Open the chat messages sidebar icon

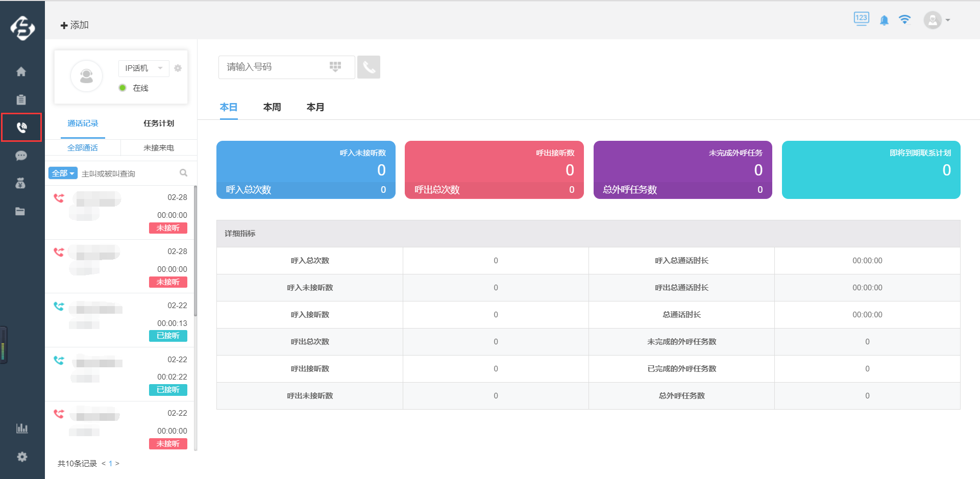[21, 156]
